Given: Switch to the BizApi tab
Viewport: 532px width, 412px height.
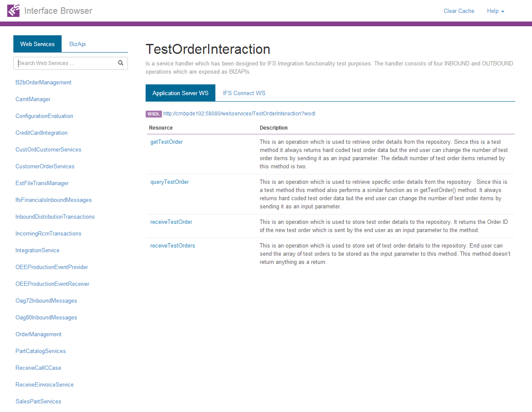Looking at the screenshot, I should pos(78,44).
